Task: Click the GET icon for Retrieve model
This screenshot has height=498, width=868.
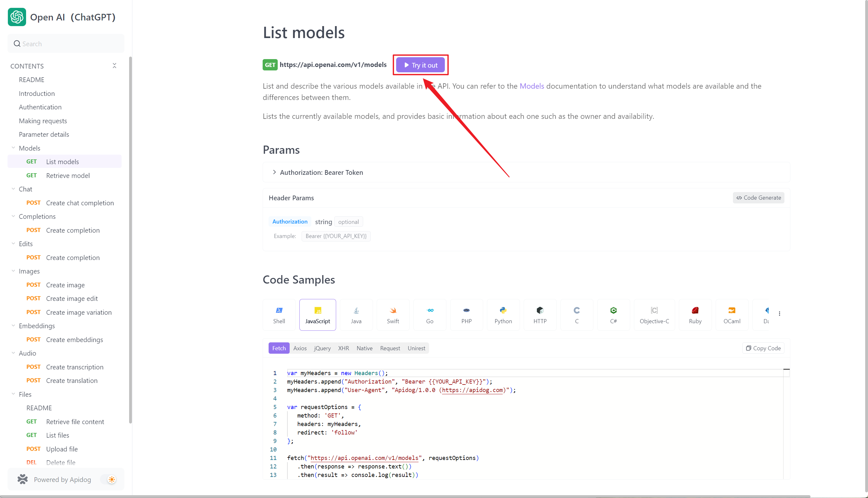Action: pos(32,175)
